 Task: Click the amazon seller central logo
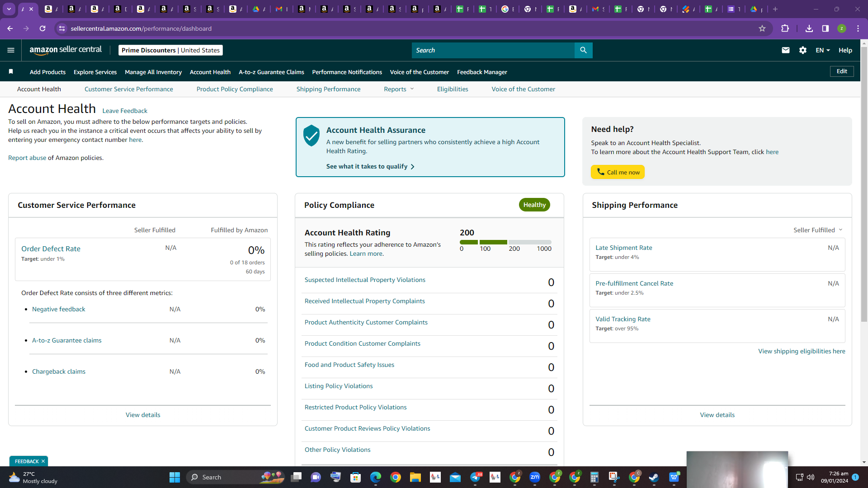(x=66, y=50)
